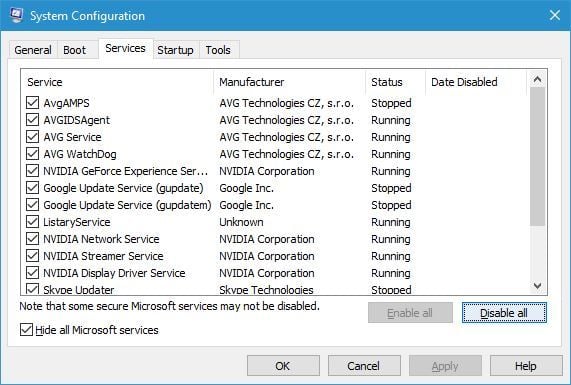Uncheck Google Update Service (gupdate) checkbox
The height and width of the screenshot is (385, 571).
click(32, 188)
